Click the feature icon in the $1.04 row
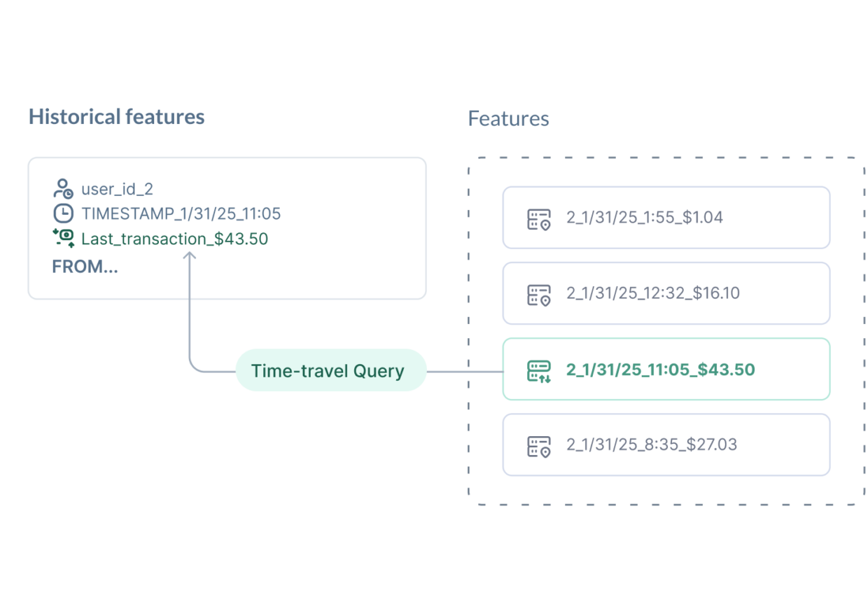868x602 pixels. (x=538, y=218)
